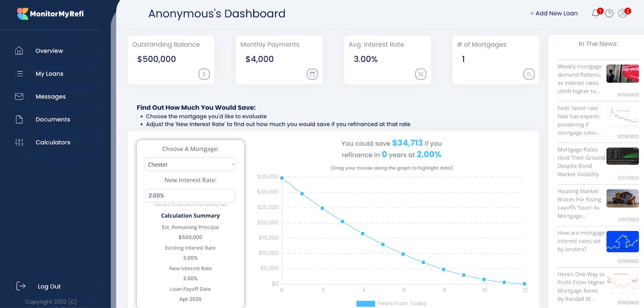Open Calculators from the sidebar

[x=53, y=143]
